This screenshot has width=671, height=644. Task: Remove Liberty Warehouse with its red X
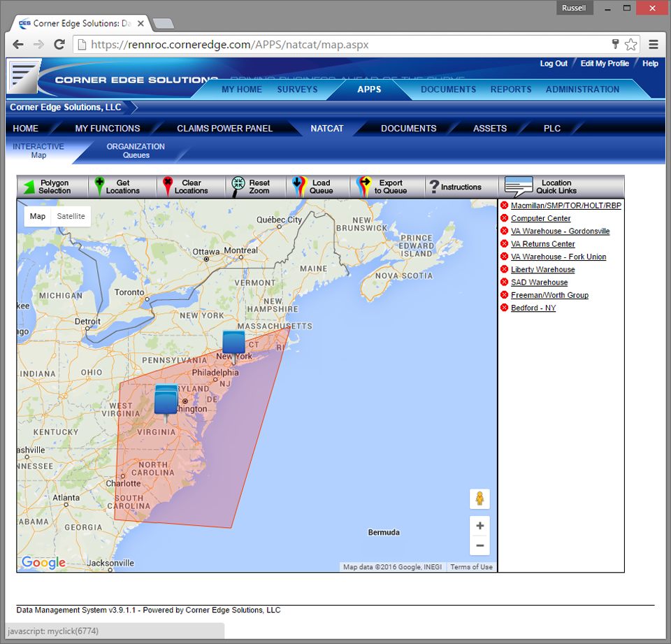[504, 269]
